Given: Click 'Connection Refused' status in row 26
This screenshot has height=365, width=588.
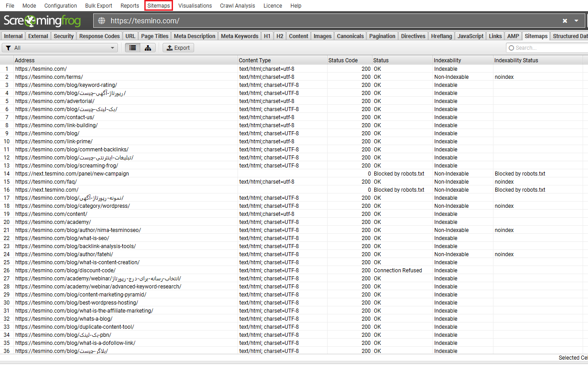Looking at the screenshot, I should [398, 271].
